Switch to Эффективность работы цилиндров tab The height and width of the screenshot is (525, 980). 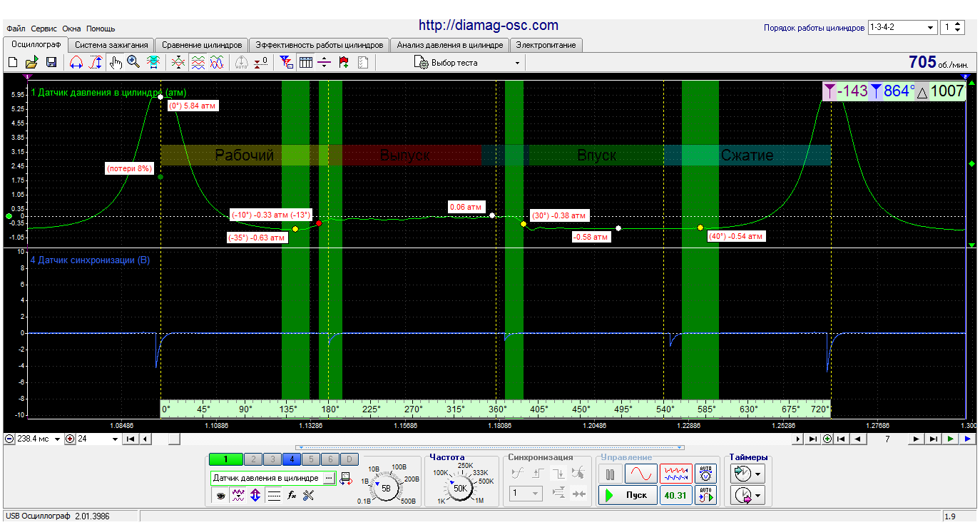point(320,45)
